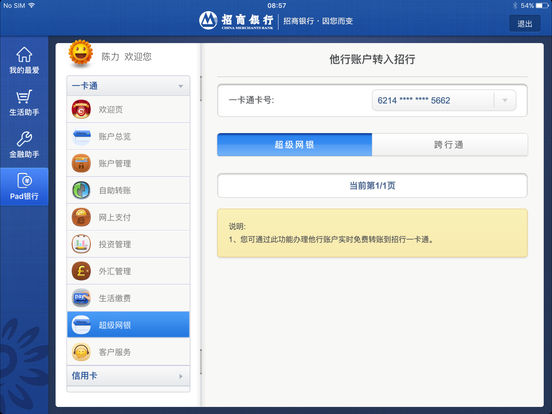Collapse the 一卡通 section arrow
552x414 pixels.
pyautogui.click(x=181, y=86)
